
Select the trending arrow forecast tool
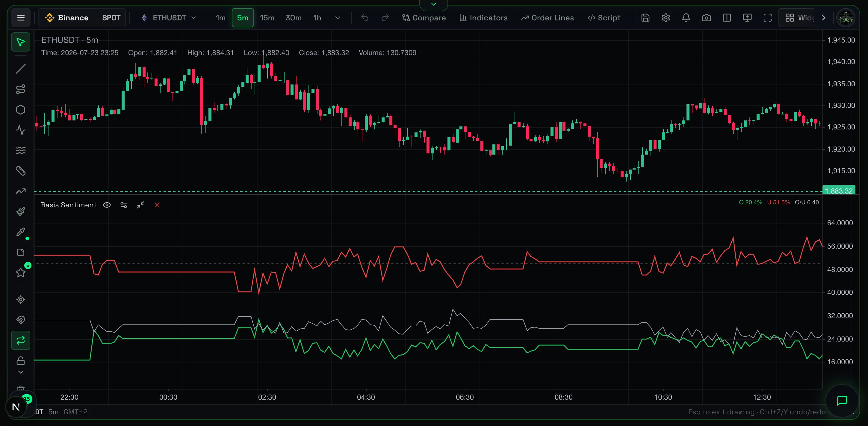[21, 191]
